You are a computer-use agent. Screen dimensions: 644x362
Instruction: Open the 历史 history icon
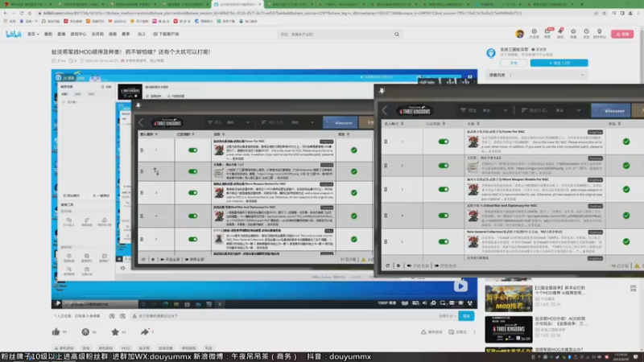tap(587, 33)
